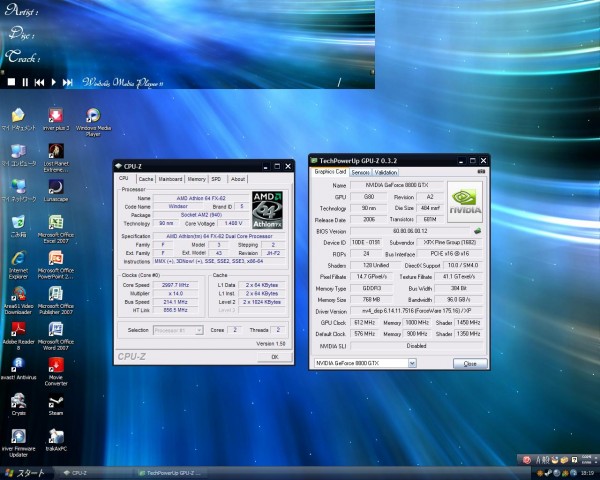Open the Processor selection dropdown in CPU-Z
This screenshot has width=600, height=480.
click(178, 330)
